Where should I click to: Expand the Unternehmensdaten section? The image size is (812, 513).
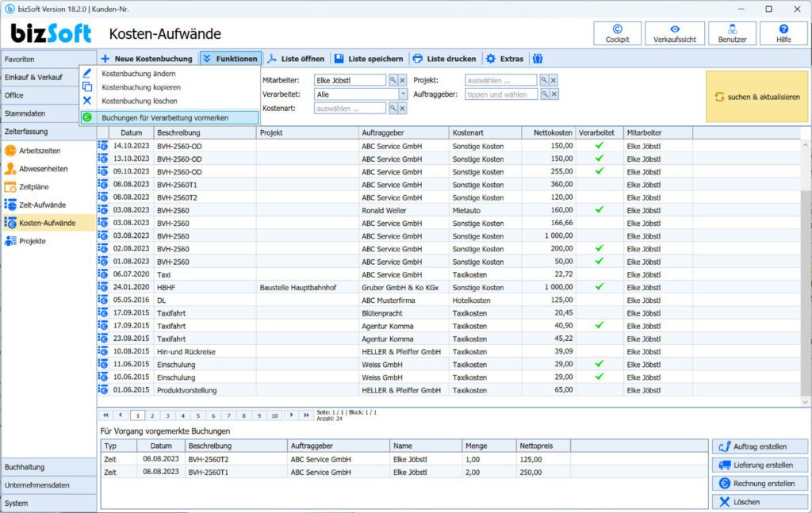pos(48,485)
